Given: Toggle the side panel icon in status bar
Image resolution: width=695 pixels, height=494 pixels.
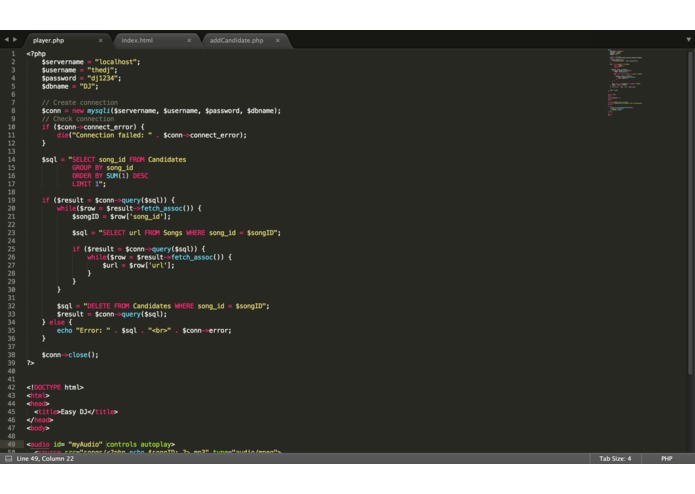Looking at the screenshot, I should click(8, 459).
